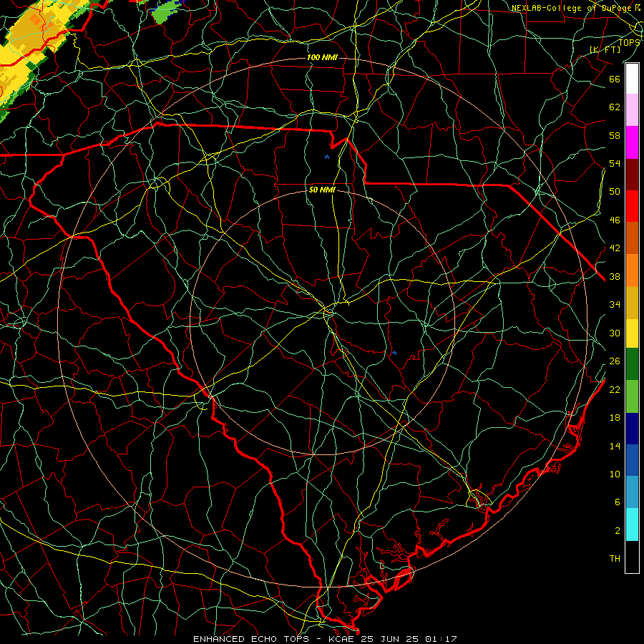Click the 25 JUN 25 date text
Screen dimensions: 644x644
pos(389,639)
